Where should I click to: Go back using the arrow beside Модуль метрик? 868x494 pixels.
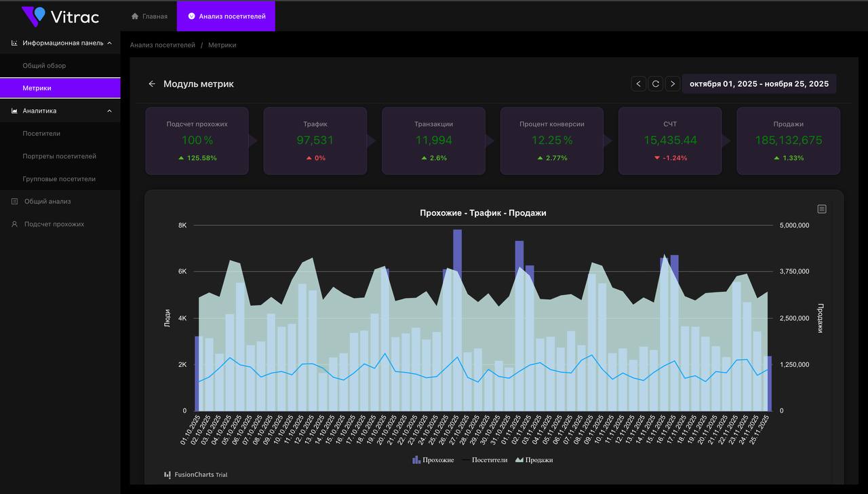[x=152, y=84]
